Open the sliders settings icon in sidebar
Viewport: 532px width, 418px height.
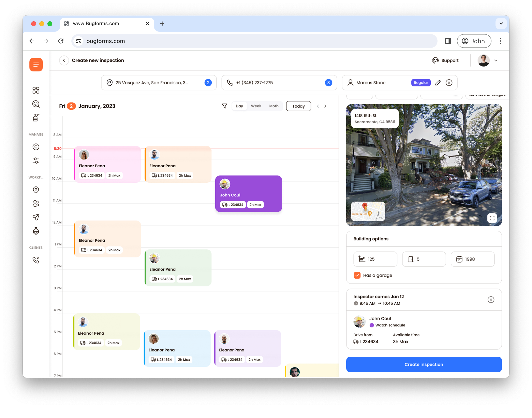pos(36,161)
